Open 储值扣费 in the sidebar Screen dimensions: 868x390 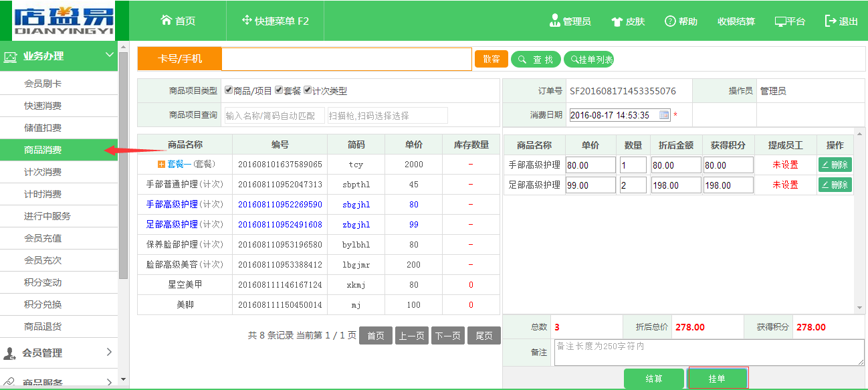tap(59, 128)
